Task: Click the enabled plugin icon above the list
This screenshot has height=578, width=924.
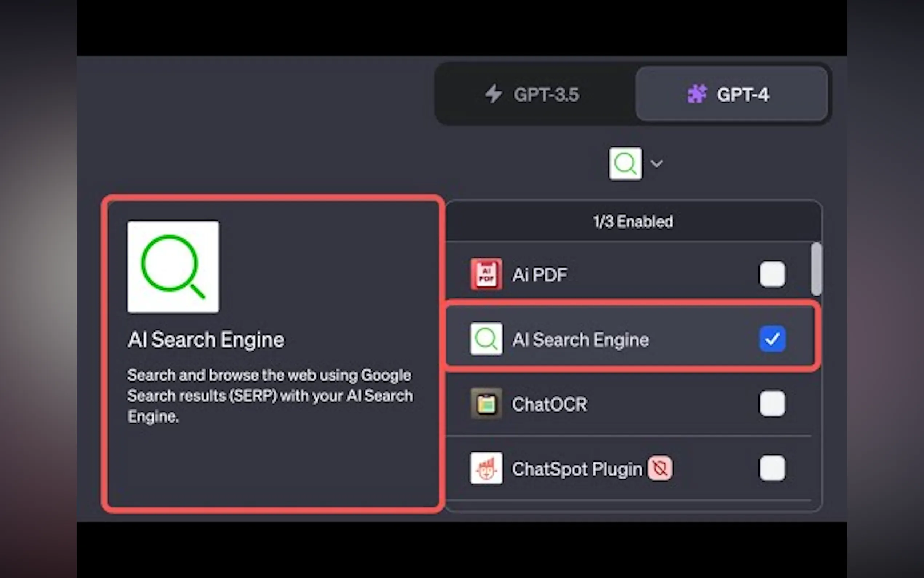Action: coord(625,164)
